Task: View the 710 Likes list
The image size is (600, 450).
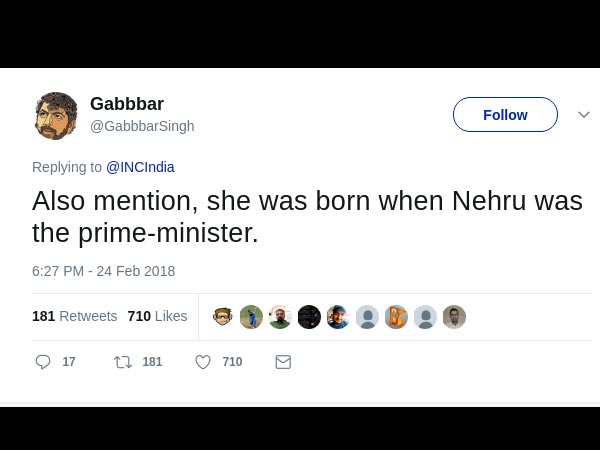Action: [x=157, y=316]
